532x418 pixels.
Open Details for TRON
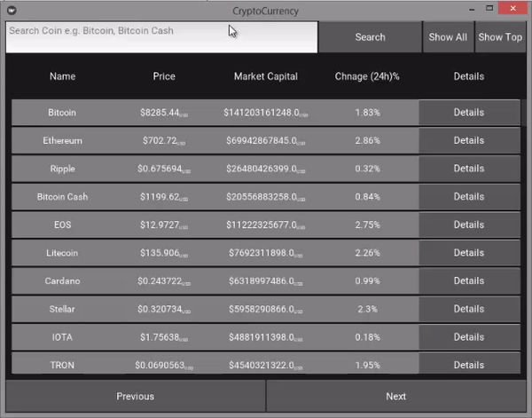pyautogui.click(x=469, y=364)
